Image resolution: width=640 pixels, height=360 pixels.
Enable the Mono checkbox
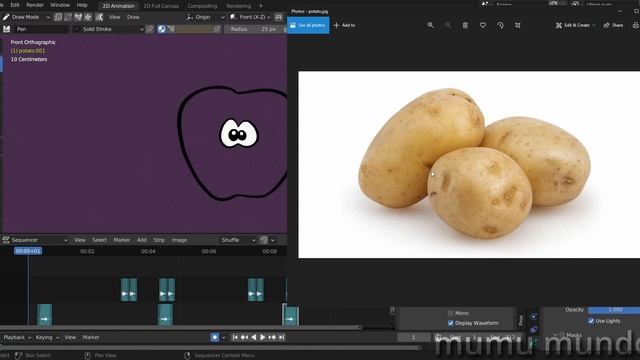click(x=451, y=313)
